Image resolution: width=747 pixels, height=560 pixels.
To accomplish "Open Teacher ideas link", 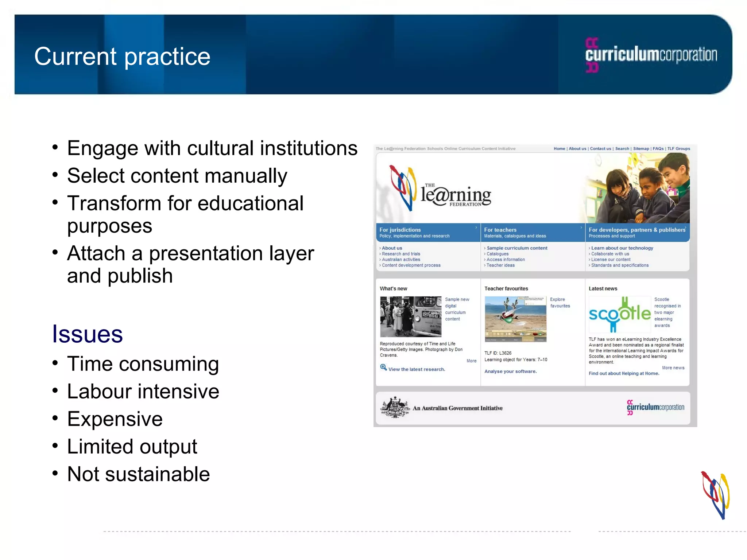I will [500, 265].
